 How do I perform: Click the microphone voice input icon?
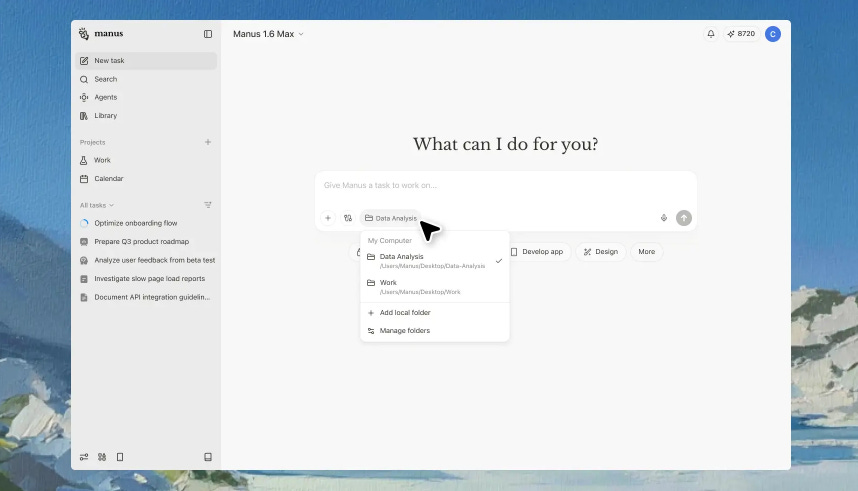tap(664, 218)
